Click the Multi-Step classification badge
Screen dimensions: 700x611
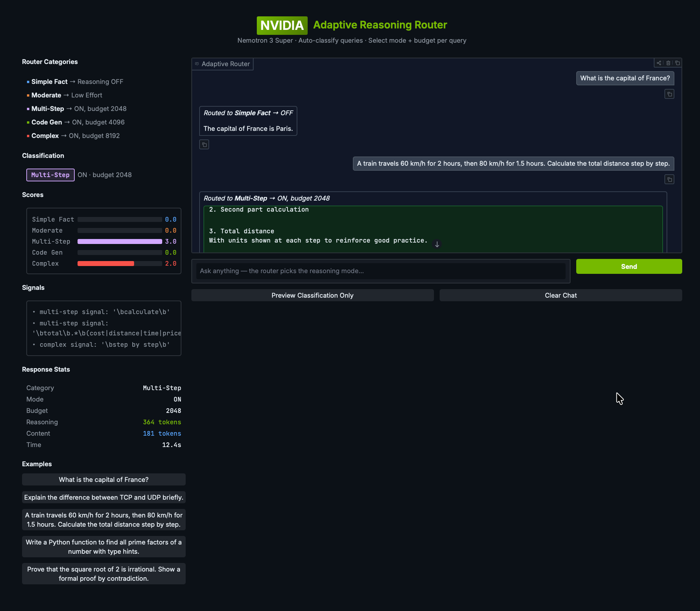click(51, 175)
